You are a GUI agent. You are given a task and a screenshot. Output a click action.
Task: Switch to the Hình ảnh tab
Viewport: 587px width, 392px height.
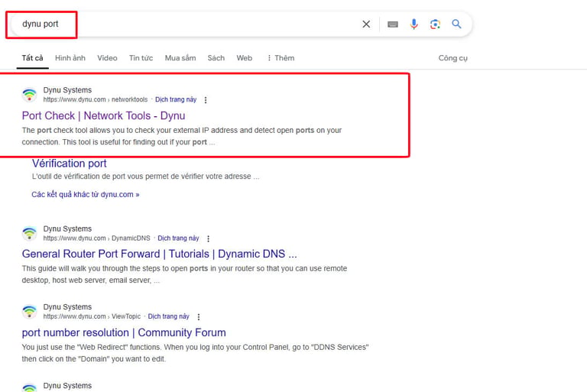70,58
